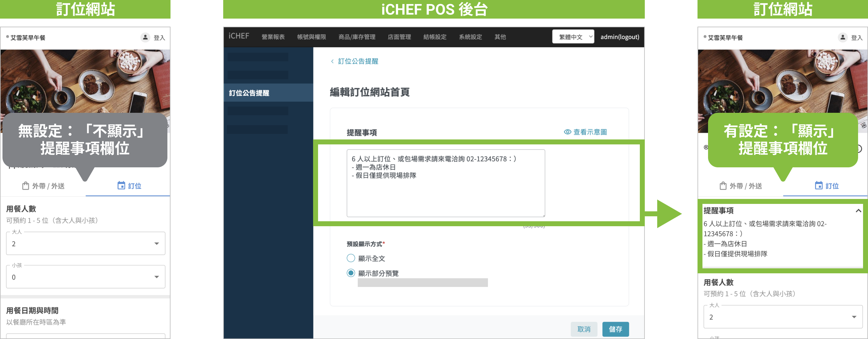Open the 大人 count dropdown on left site
Viewport: 868px width, 339px height.
(86, 243)
